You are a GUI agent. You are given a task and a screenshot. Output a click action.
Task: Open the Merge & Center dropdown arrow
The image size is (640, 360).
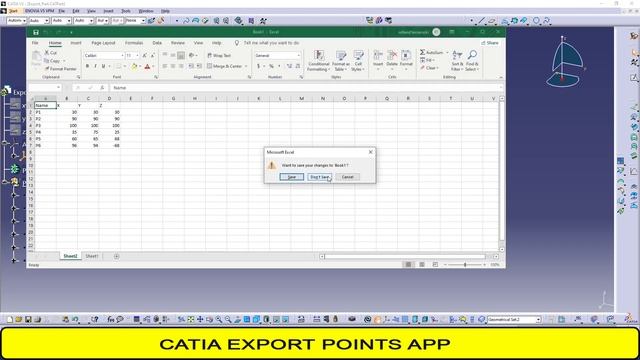[246, 66]
